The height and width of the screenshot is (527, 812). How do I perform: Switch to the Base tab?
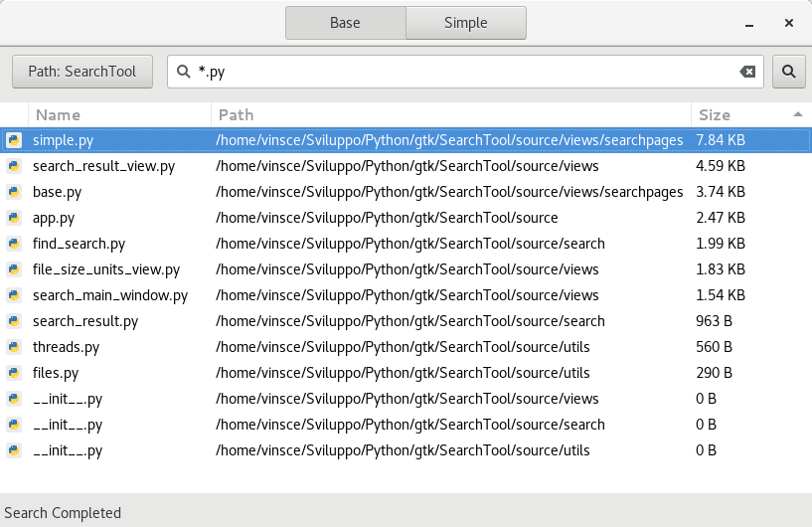coord(346,23)
